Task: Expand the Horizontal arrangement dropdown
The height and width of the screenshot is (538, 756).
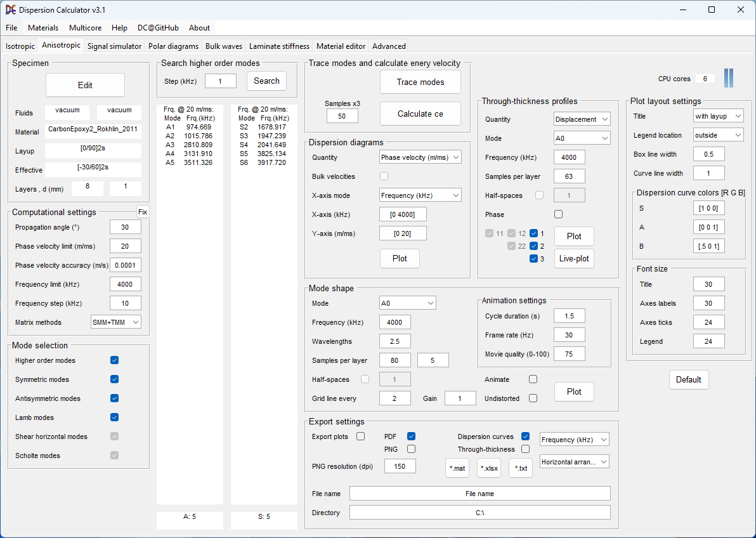Action: tap(574, 462)
